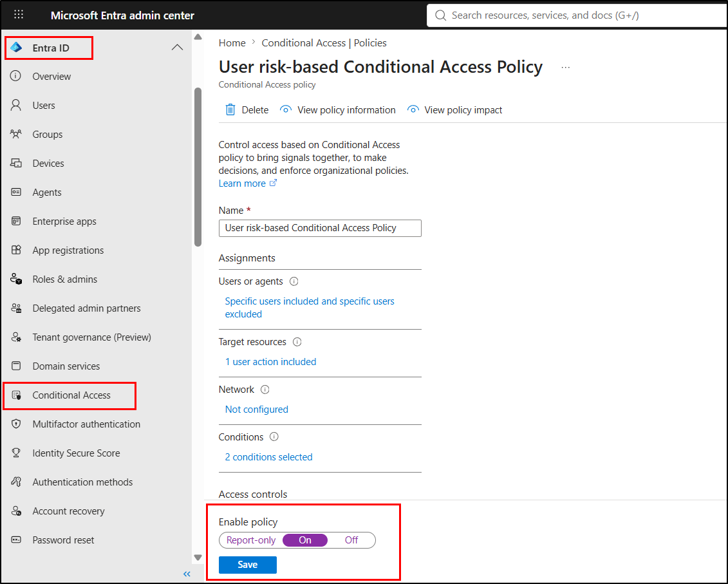Viewport: 728px width, 584px height.
Task: Click the search magnifier icon
Action: click(x=440, y=15)
